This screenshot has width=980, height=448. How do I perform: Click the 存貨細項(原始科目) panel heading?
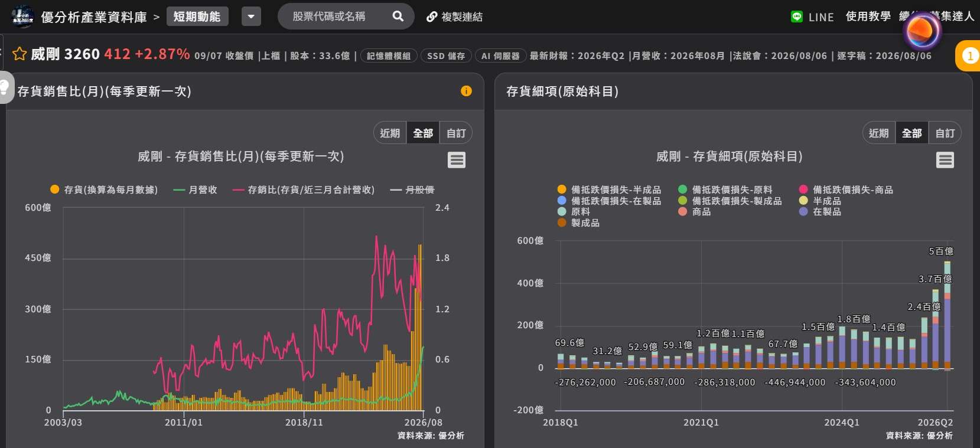[x=562, y=91]
